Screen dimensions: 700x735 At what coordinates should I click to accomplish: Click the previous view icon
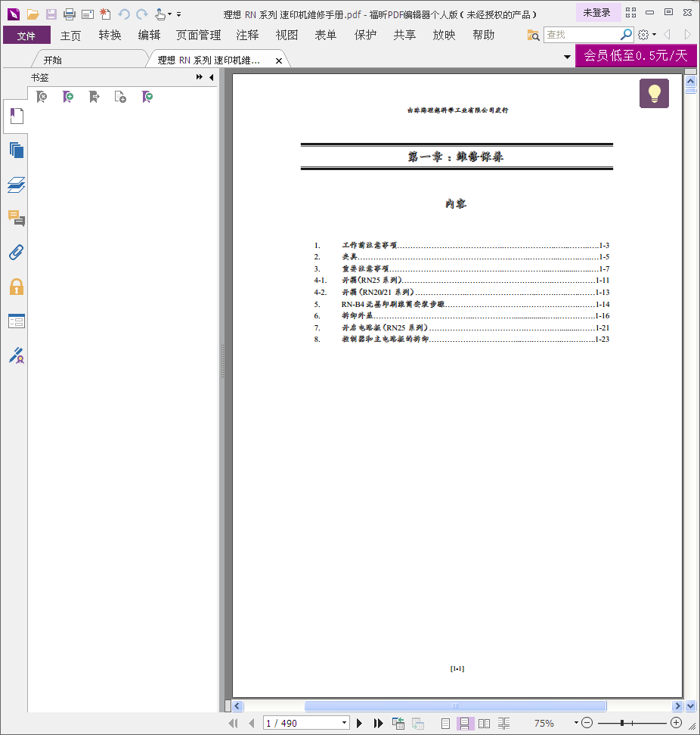click(x=398, y=724)
